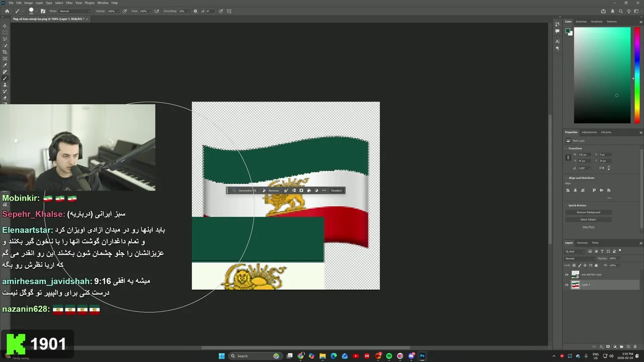Toggle pressure for opacity button
This screenshot has height=362, width=644.
pos(125,11)
